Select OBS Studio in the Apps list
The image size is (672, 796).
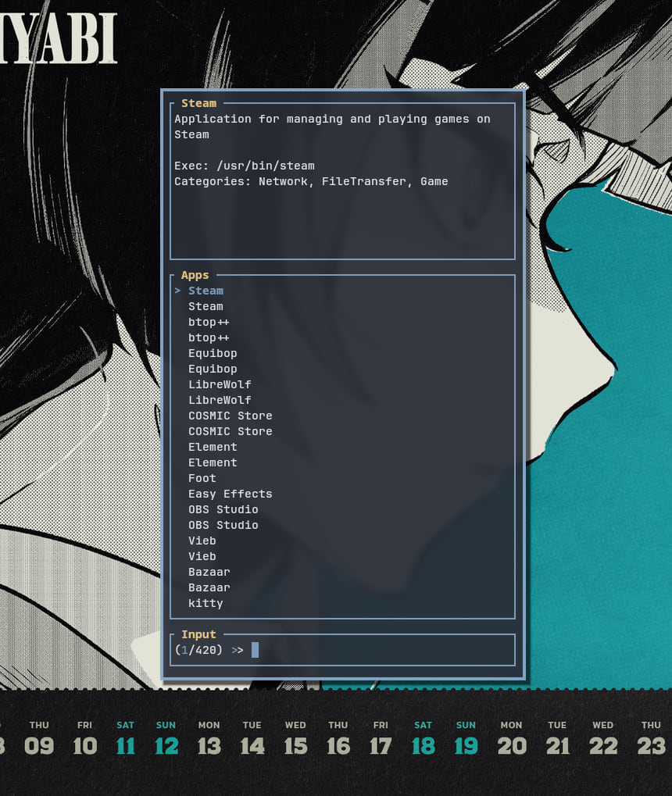tap(223, 509)
